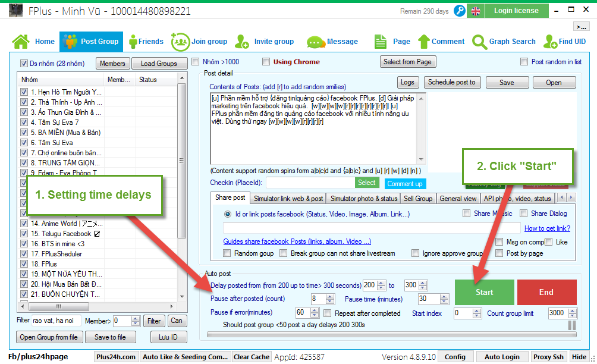
Task: Increase the Member> filter spinner
Action: (x=136, y=319)
